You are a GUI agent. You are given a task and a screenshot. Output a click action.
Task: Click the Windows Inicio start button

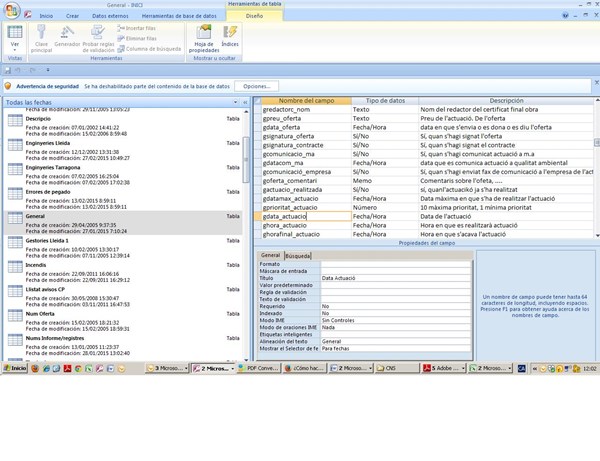[15, 368]
